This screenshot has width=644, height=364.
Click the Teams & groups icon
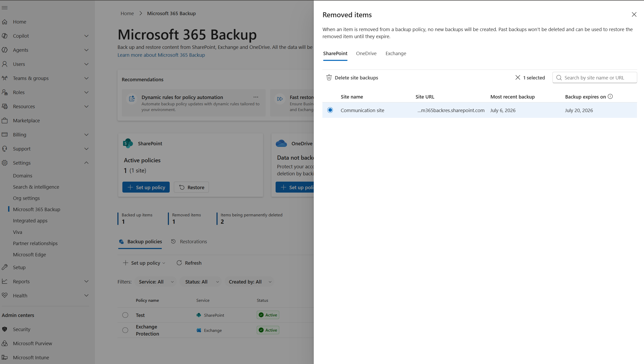5,78
